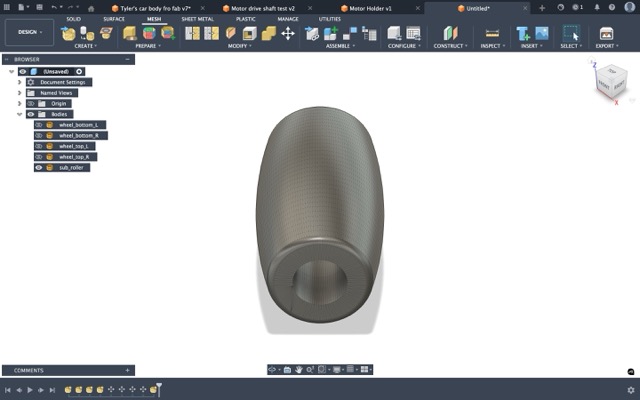Click the radio button beside (Unsaved)
Screen dimensions: 640x400
tap(79, 71)
